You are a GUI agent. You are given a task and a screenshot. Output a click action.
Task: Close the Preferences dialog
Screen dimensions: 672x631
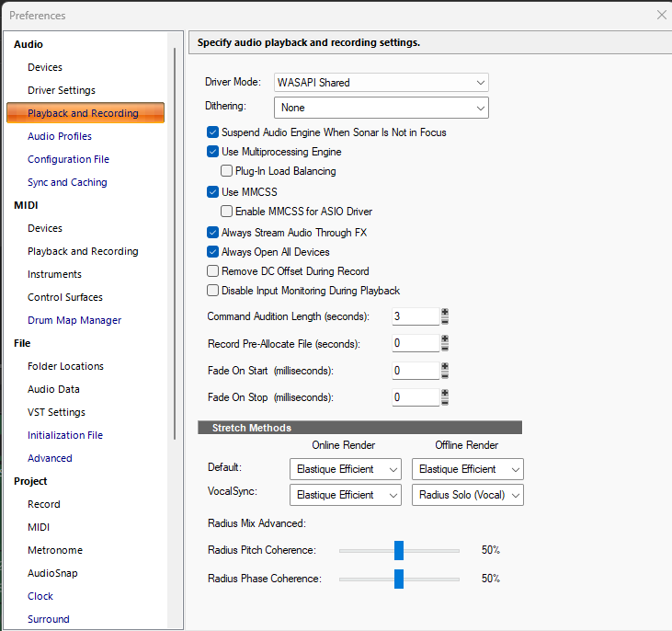(661, 15)
